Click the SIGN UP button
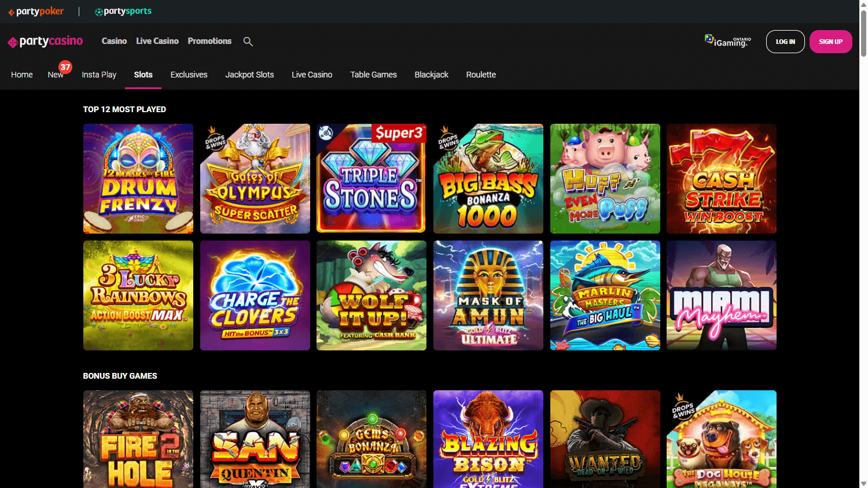The image size is (868, 488). pyautogui.click(x=830, y=41)
